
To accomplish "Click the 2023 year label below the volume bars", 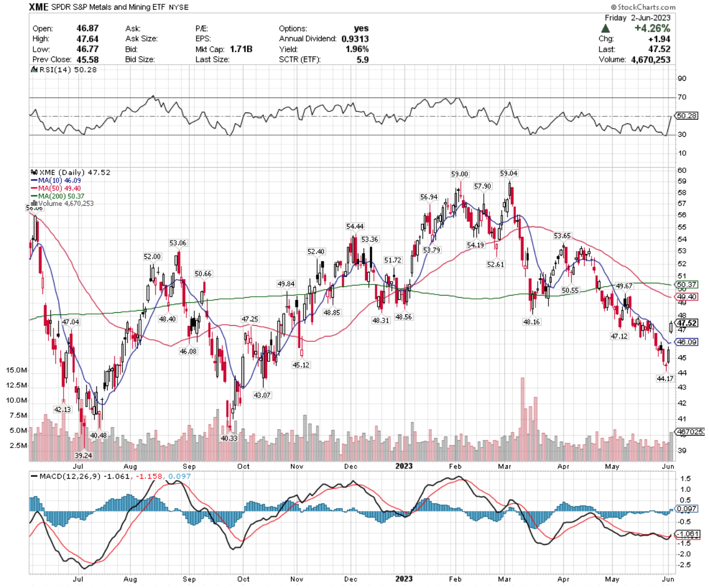I will pyautogui.click(x=404, y=466).
